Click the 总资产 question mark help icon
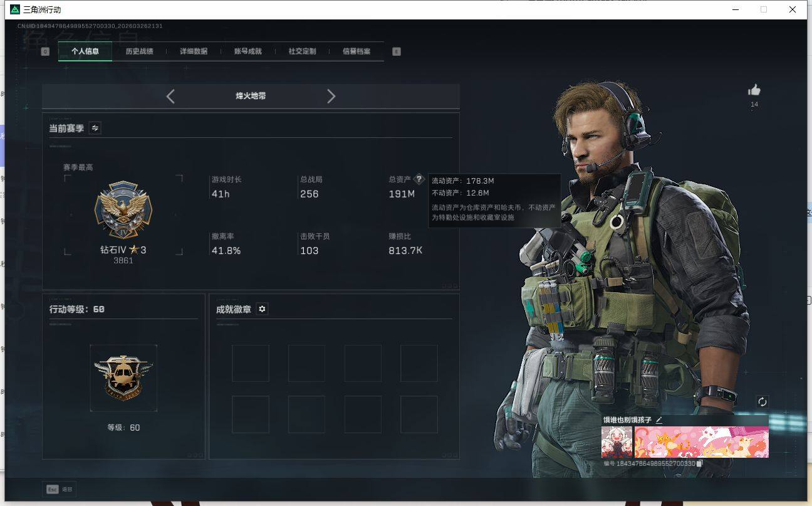Screen dimensions: 812x506 (419, 179)
